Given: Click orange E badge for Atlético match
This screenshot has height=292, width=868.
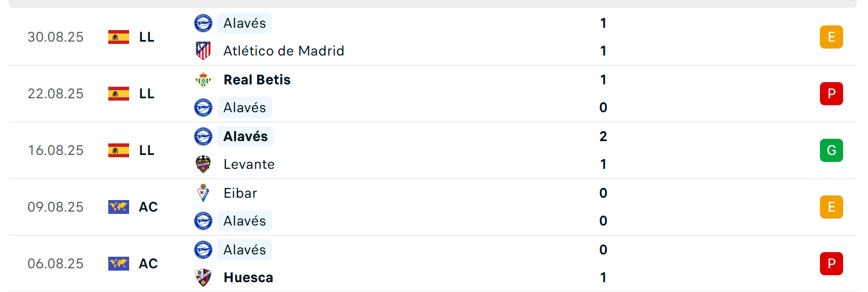Looking at the screenshot, I should pos(832,37).
